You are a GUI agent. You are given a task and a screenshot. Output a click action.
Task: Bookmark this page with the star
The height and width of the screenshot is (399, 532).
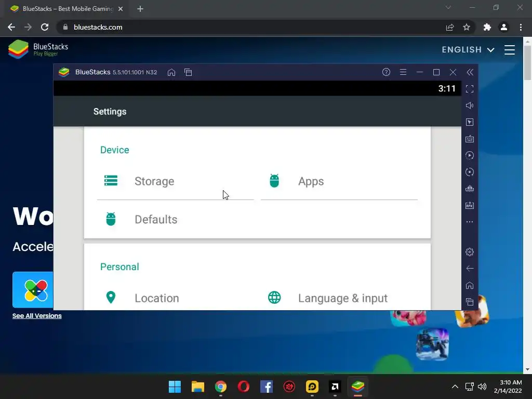[467, 27]
